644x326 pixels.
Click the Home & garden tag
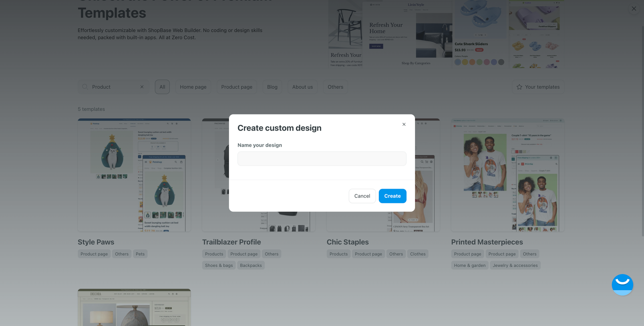(470, 265)
